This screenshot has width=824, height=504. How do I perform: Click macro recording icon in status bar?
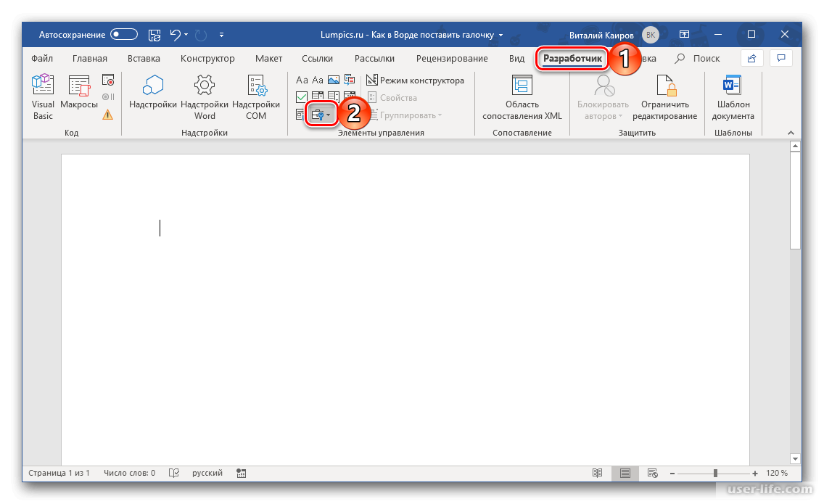click(242, 473)
